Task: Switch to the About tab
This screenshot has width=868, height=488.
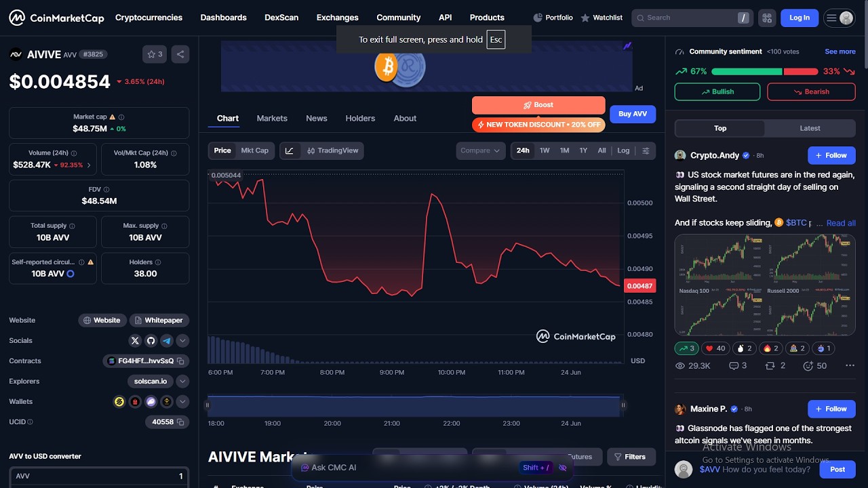Action: pyautogui.click(x=405, y=118)
